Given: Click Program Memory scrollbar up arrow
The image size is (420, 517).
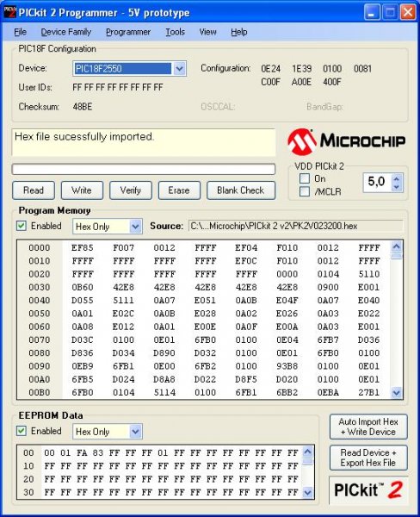Looking at the screenshot, I should pyautogui.click(x=396, y=246).
